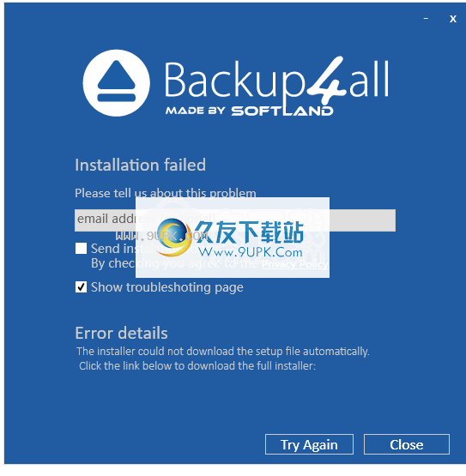
Task: Minimize the installer window
Action: point(426,19)
